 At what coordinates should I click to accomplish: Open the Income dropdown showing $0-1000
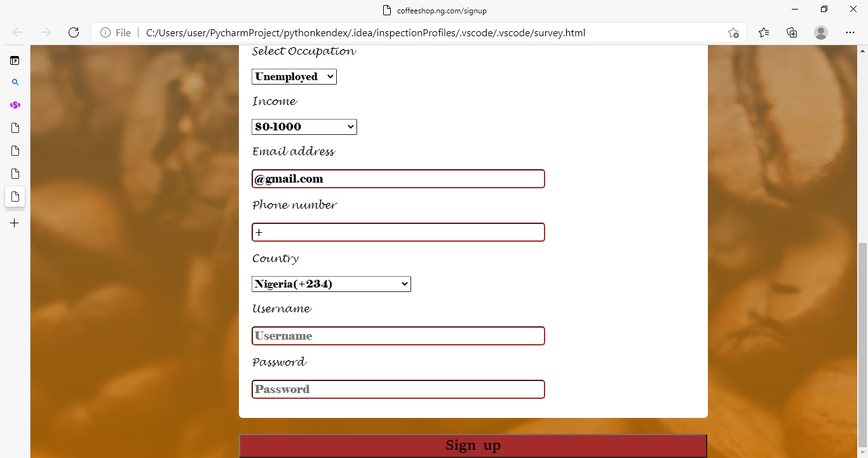[x=304, y=127]
